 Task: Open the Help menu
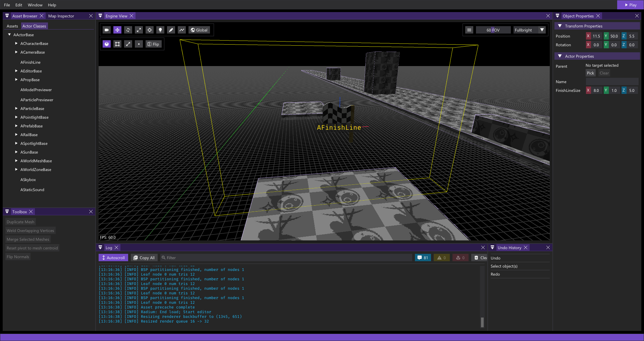coord(52,5)
